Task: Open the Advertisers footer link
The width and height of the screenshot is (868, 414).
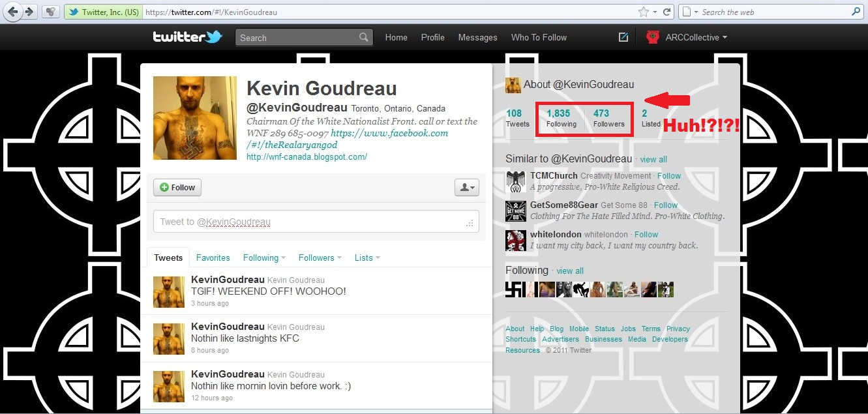Action: (560, 340)
